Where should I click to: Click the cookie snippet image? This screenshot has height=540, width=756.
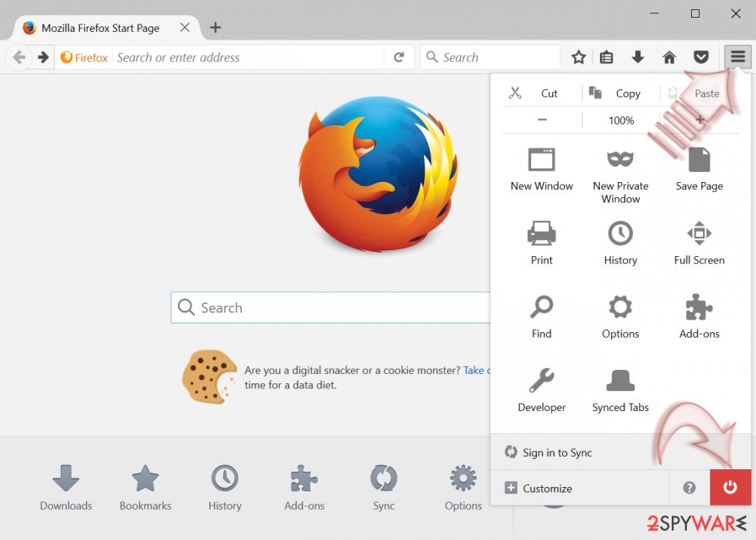(x=209, y=377)
